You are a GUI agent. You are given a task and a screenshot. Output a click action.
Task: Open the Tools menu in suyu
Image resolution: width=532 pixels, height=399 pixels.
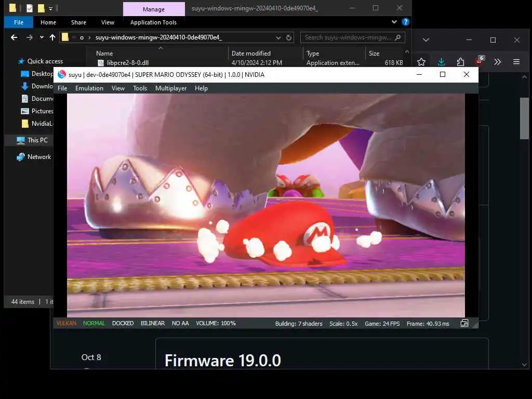[x=140, y=88]
